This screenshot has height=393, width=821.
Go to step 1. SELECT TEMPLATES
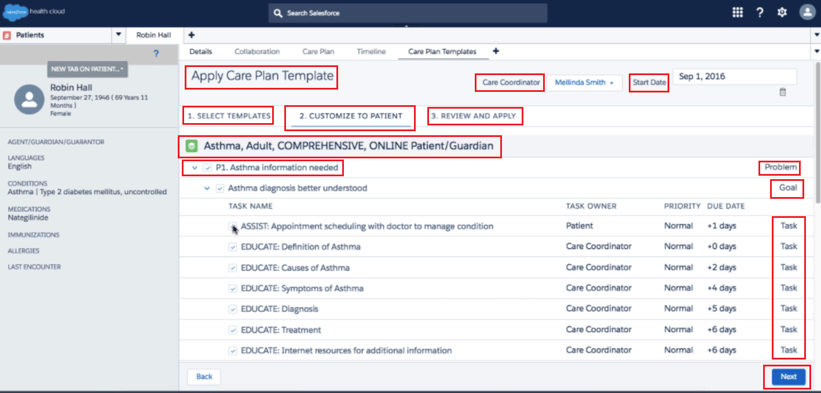pos(228,116)
